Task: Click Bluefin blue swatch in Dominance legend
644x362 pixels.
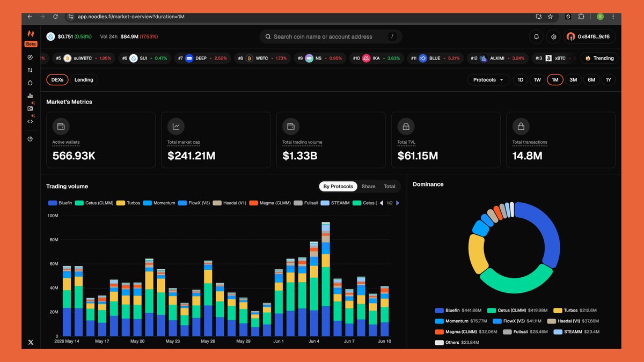Action: 439,310
